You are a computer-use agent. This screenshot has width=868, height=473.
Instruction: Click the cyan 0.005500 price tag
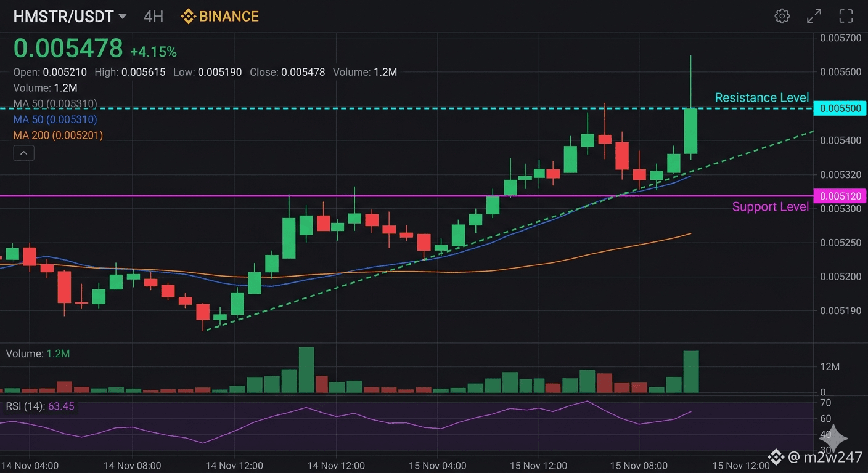point(840,108)
